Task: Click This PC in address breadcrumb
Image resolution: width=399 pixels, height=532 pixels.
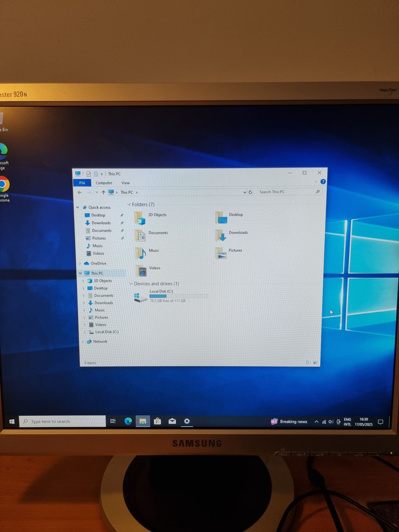Action: point(127,192)
